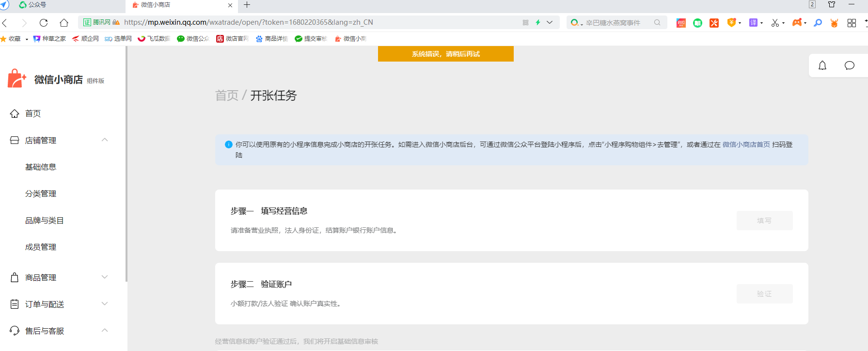Click the purple translate icon
Image resolution: width=868 pixels, height=351 pixels.
[753, 23]
